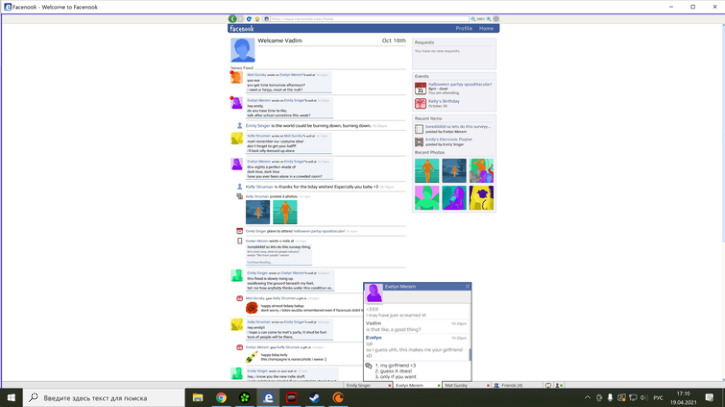This screenshot has height=407, width=725.
Task: Open the boredddd survey recent item link
Action: coord(458,126)
